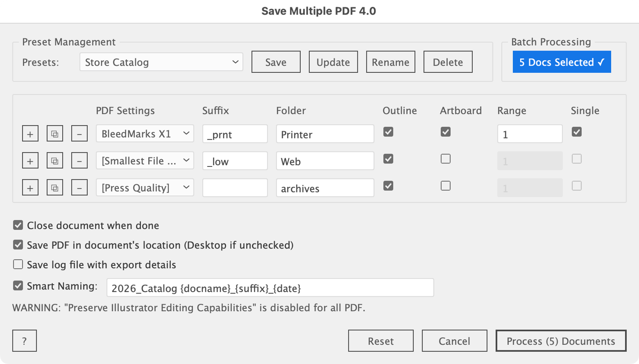Click the Update preset button
Image resolution: width=639 pixels, height=364 pixels.
[x=333, y=62]
